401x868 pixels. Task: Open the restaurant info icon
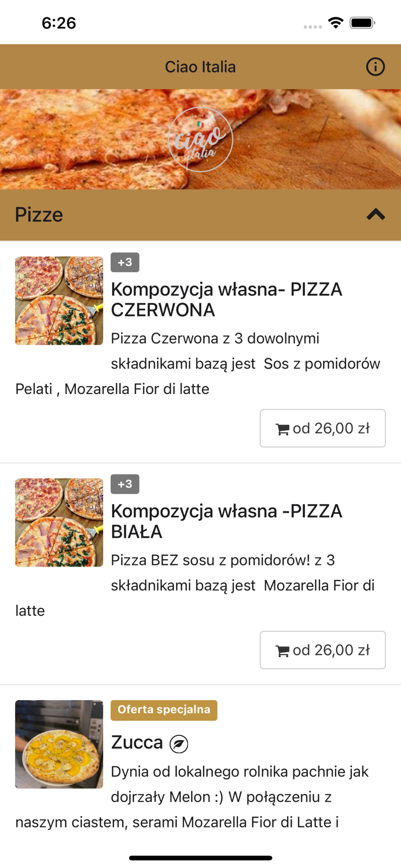pyautogui.click(x=376, y=67)
